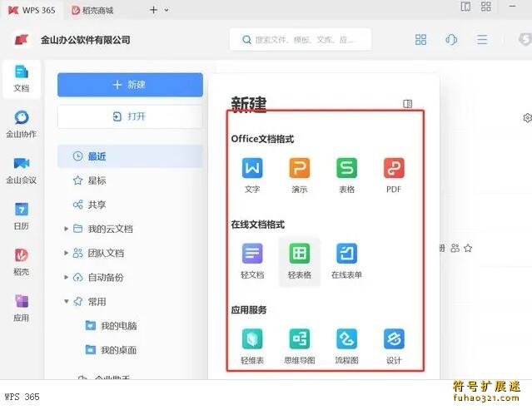Switch to the WPS 365 tab
The width and height of the screenshot is (532, 410).
coord(32,10)
